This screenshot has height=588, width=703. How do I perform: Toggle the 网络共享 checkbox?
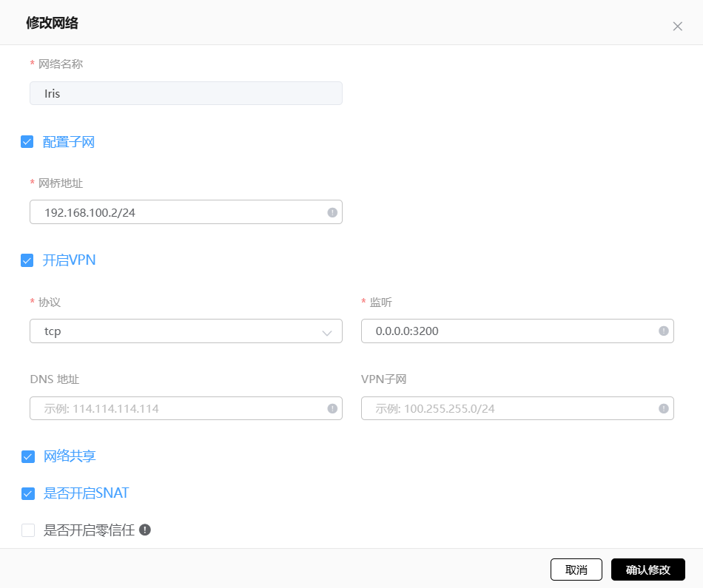click(28, 456)
